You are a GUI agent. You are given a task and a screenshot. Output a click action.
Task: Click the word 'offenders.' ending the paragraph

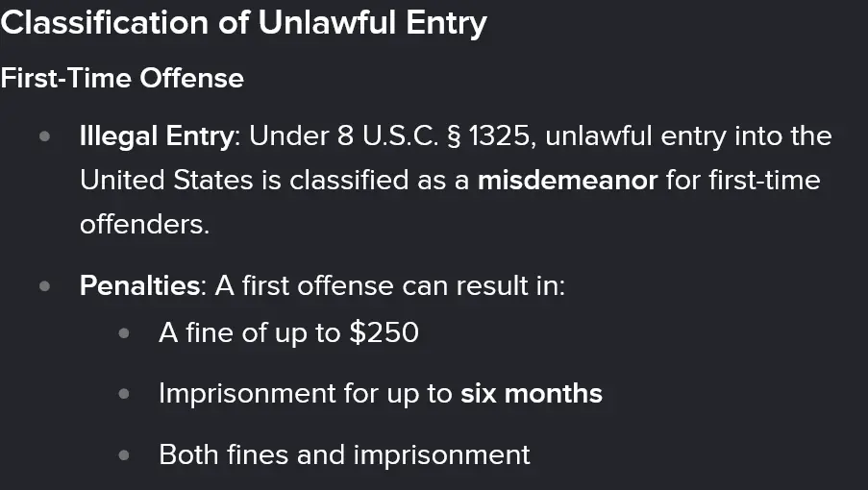click(x=143, y=224)
